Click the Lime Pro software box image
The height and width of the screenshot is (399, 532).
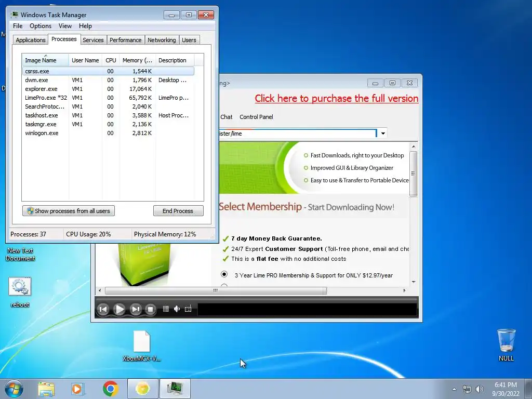point(144,264)
